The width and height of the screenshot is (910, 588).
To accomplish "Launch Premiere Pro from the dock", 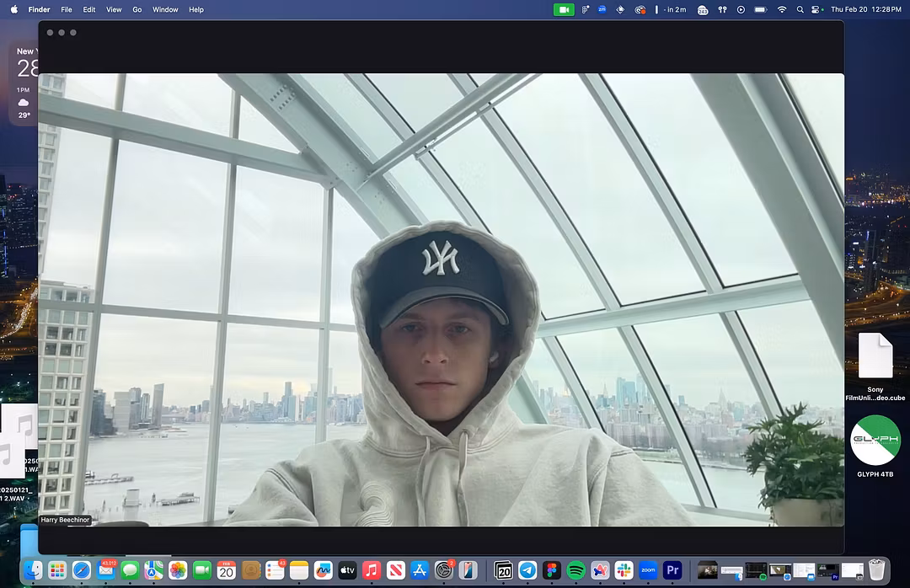I will coord(672,570).
